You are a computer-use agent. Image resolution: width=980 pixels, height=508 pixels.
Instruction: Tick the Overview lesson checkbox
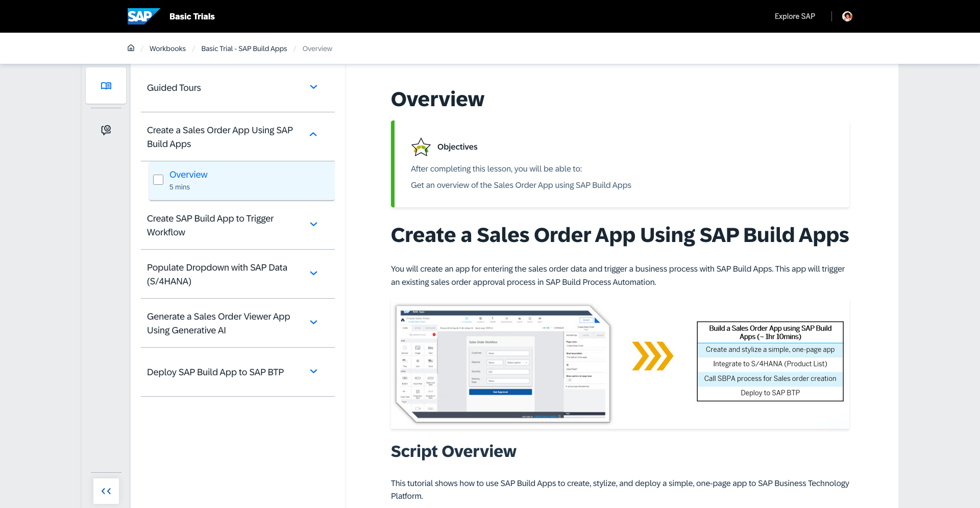click(x=158, y=180)
